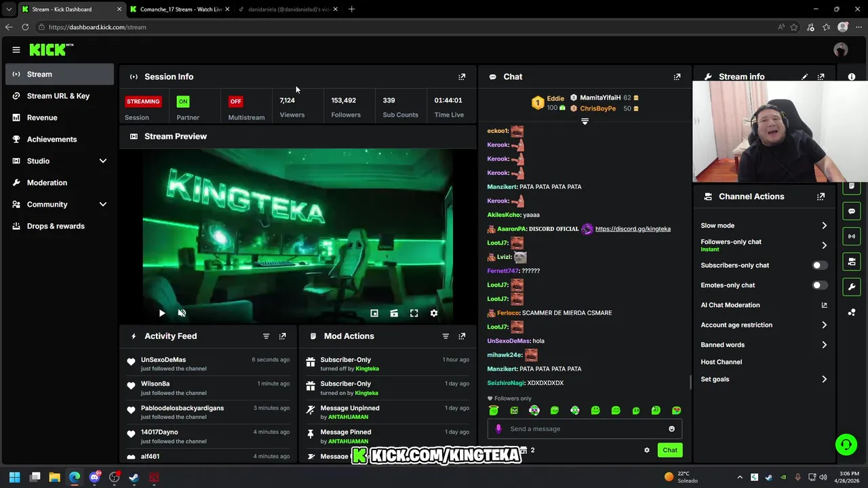The width and height of the screenshot is (868, 488).
Task: Expand the Studio sidebar section
Action: [x=103, y=161]
